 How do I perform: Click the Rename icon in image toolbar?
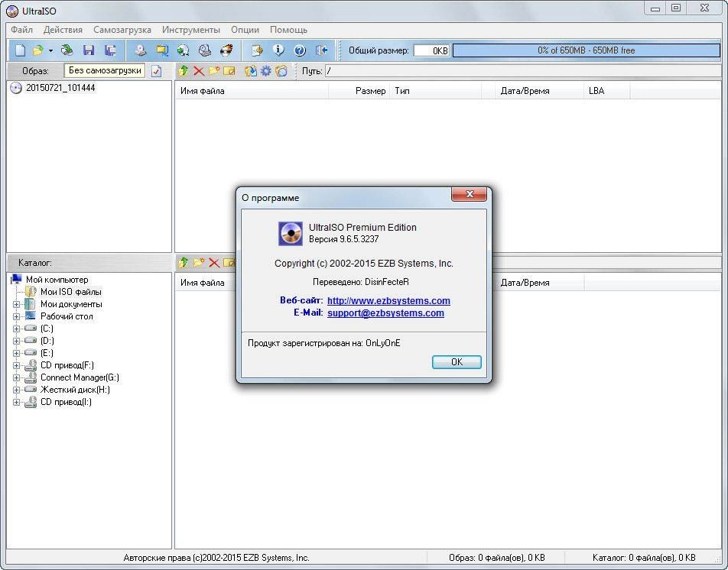click(229, 71)
